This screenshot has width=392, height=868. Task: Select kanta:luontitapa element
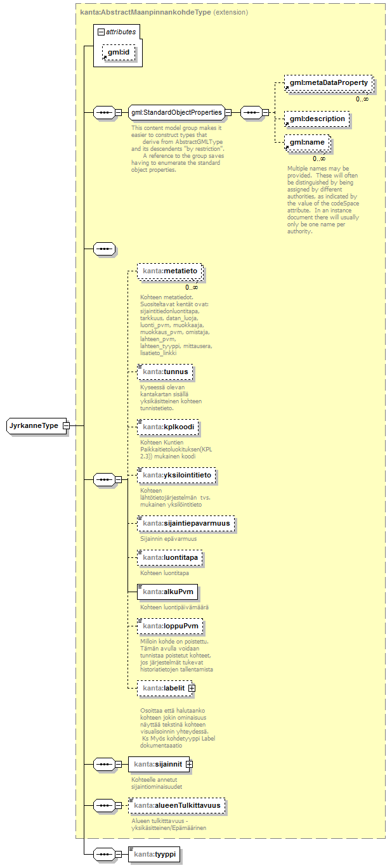point(170,558)
